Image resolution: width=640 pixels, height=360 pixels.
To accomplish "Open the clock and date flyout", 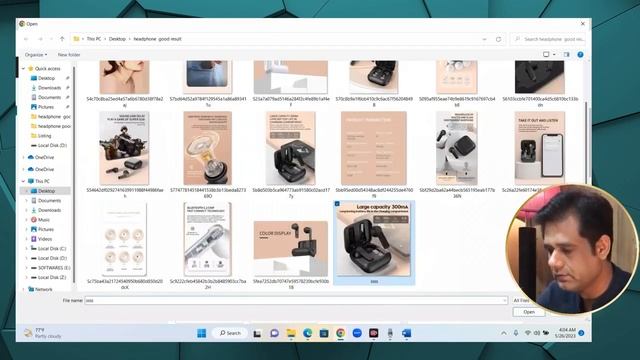I will point(565,333).
